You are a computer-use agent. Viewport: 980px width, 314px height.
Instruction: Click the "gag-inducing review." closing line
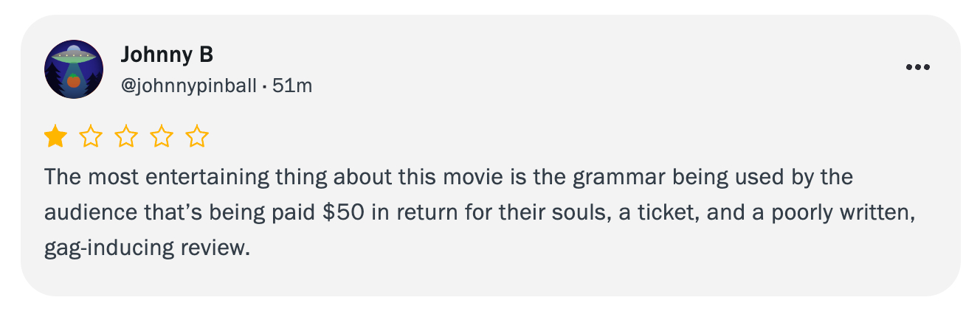click(148, 248)
